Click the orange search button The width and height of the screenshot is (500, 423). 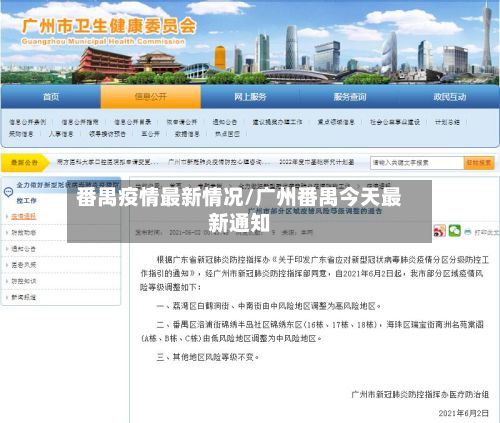tap(479, 163)
